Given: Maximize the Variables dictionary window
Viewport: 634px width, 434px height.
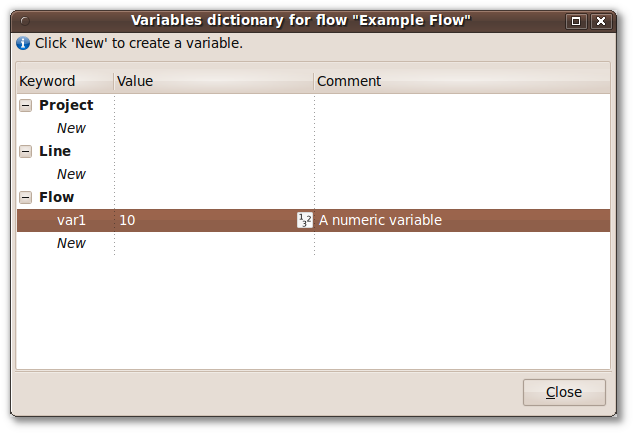Looking at the screenshot, I should pyautogui.click(x=576, y=21).
